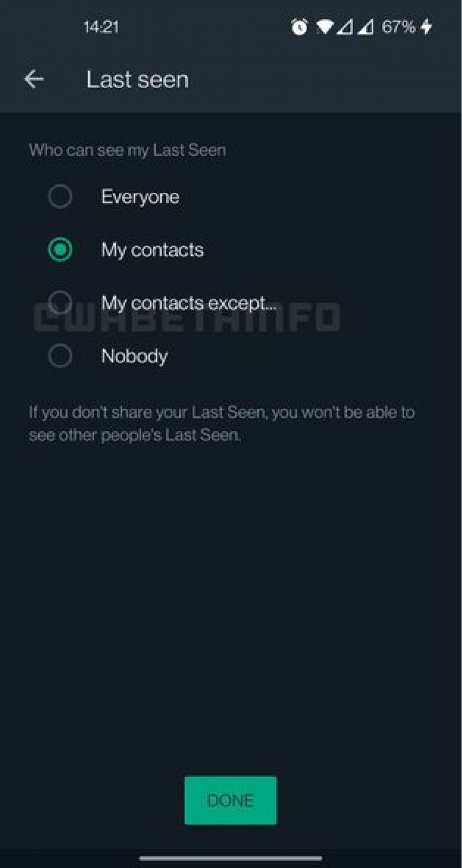The width and height of the screenshot is (462, 868).
Task: Select the My contacts radio button
Action: pyautogui.click(x=60, y=250)
